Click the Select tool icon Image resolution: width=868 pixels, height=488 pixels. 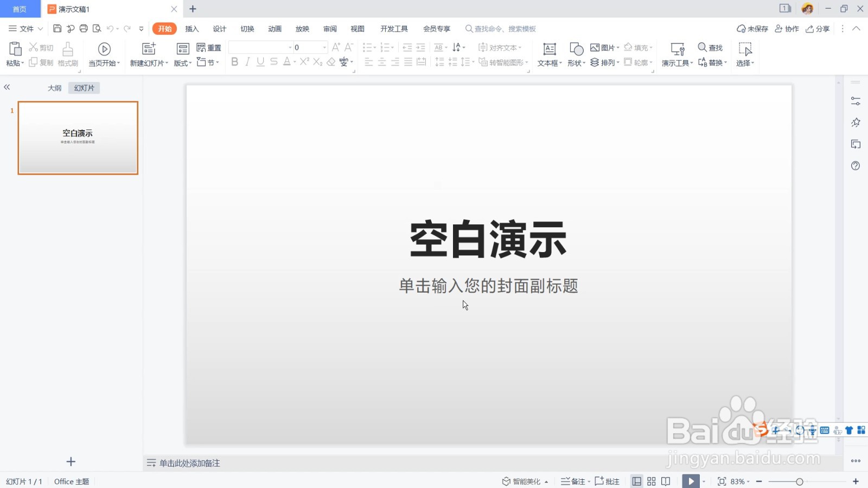coord(745,49)
